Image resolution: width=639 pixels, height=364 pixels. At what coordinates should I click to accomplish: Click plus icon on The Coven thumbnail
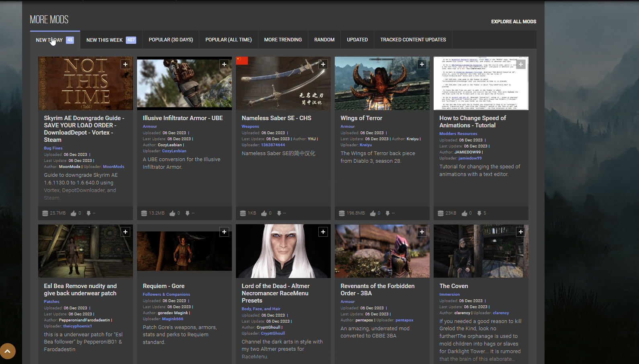click(521, 232)
